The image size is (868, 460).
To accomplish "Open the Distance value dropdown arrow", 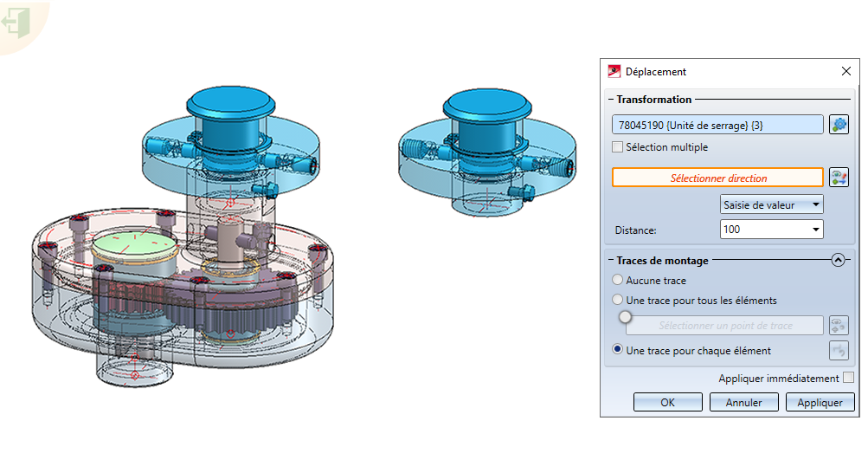I will [815, 230].
